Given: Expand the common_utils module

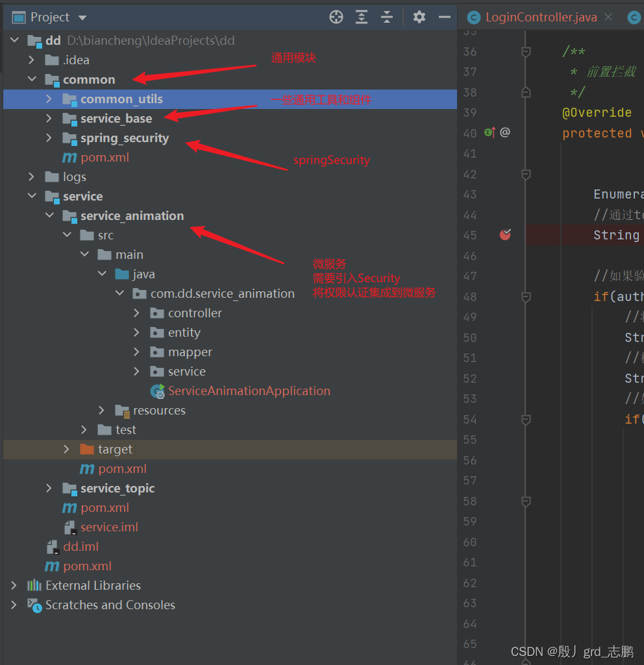Looking at the screenshot, I should (49, 99).
